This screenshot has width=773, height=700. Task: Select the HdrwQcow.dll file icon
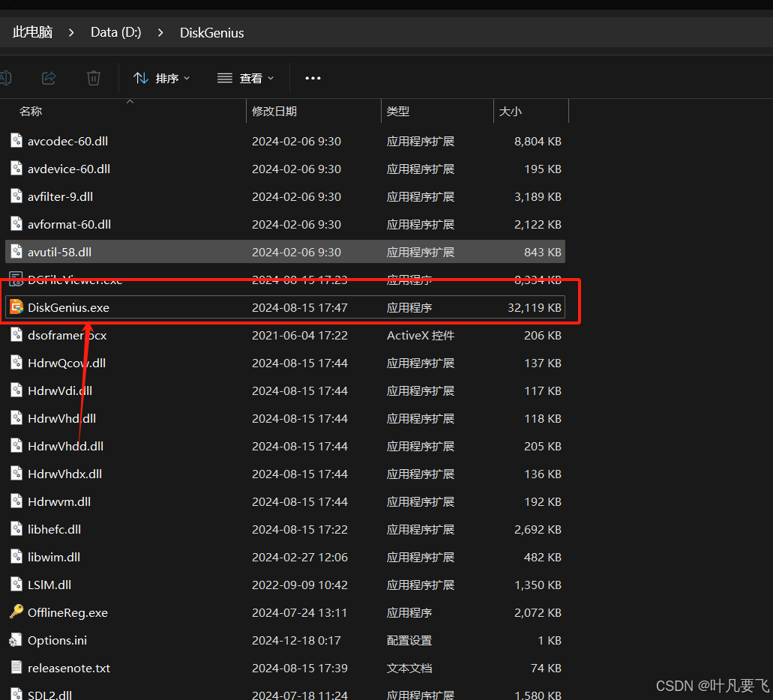[x=16, y=362]
